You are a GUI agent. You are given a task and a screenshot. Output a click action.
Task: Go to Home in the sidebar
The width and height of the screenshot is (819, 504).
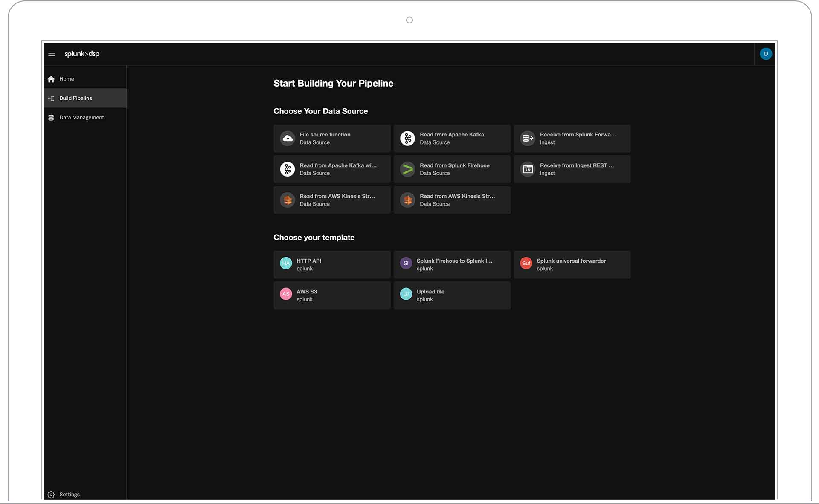85,79
